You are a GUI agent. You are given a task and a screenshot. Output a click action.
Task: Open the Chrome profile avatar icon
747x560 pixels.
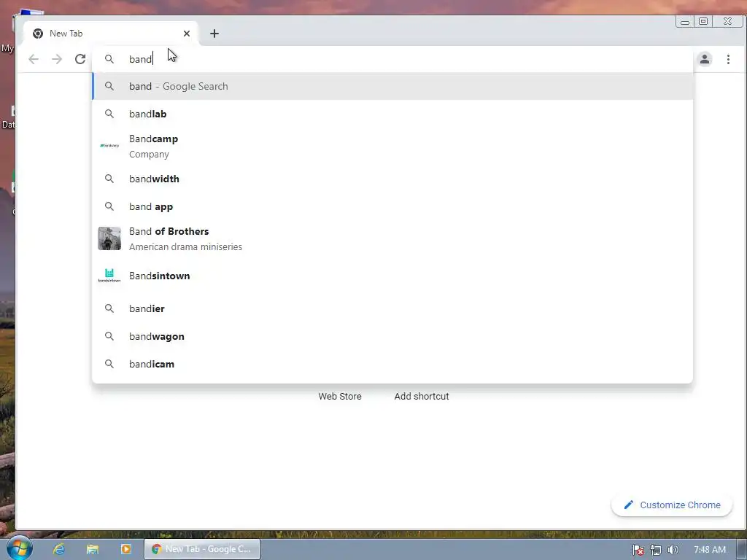tap(705, 59)
